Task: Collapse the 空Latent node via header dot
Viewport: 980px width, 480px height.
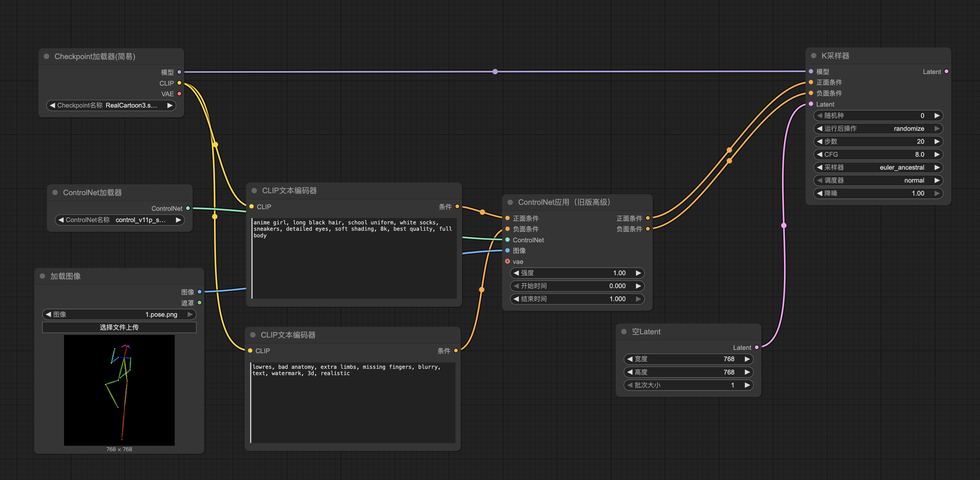Action: click(624, 332)
